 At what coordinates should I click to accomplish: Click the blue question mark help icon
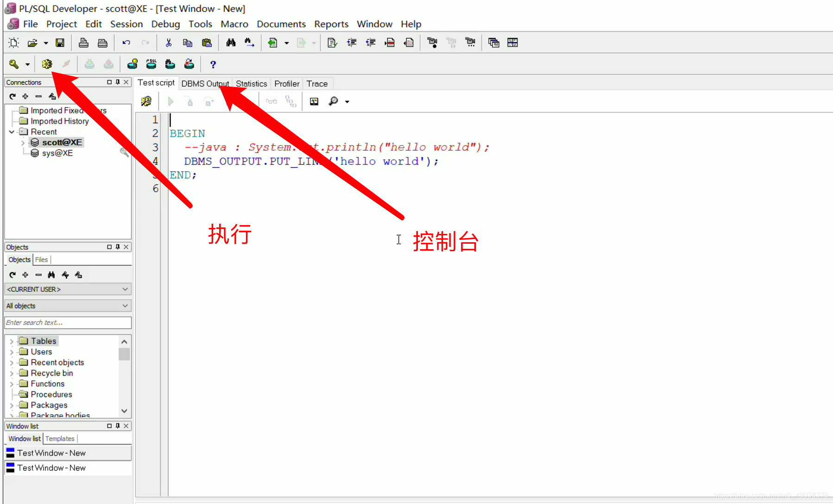213,64
